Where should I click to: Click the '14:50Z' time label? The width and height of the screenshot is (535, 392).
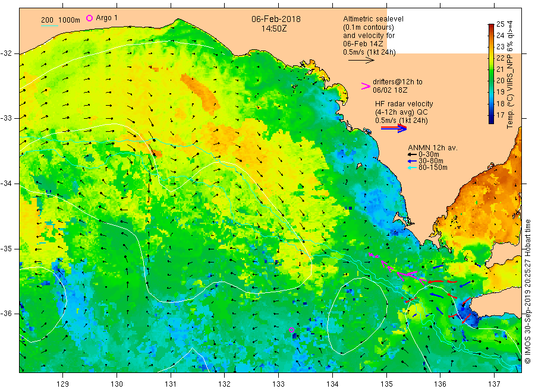(x=274, y=29)
